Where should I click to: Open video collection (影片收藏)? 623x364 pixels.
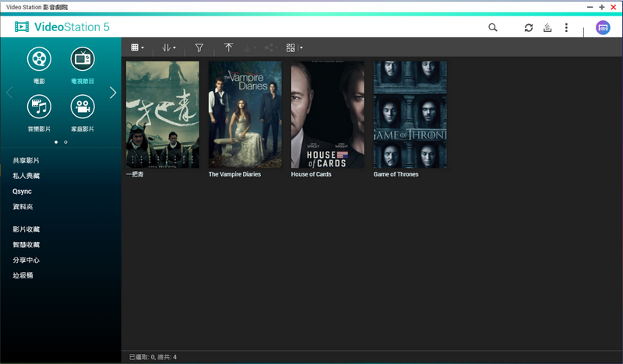tap(26, 229)
